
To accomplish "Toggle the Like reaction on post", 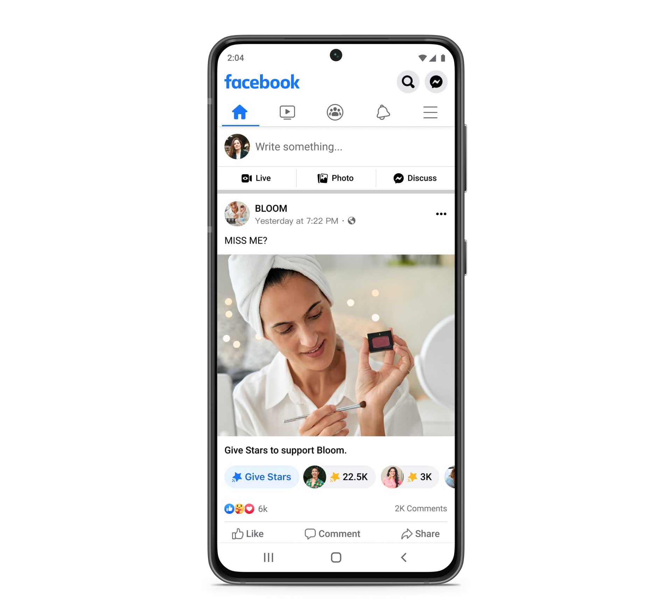I will tap(253, 534).
